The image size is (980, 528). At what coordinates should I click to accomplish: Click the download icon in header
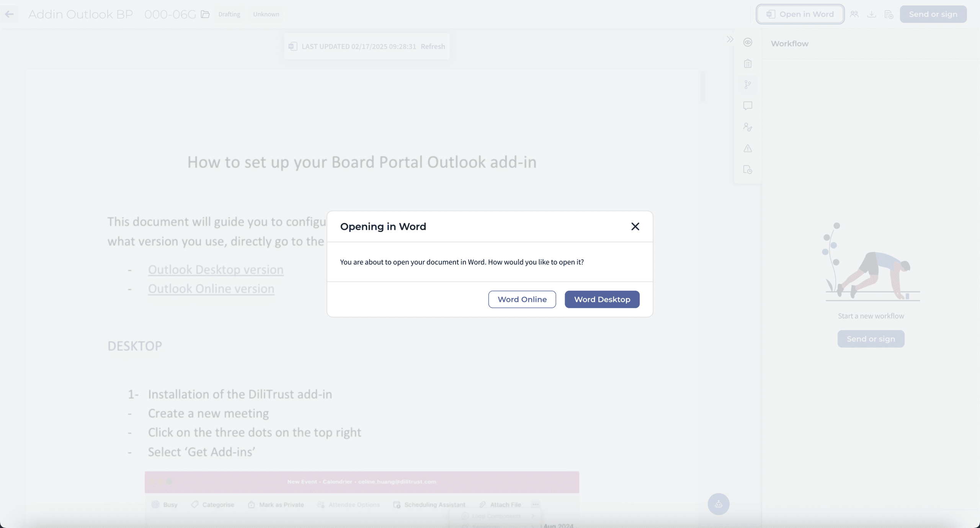click(871, 14)
